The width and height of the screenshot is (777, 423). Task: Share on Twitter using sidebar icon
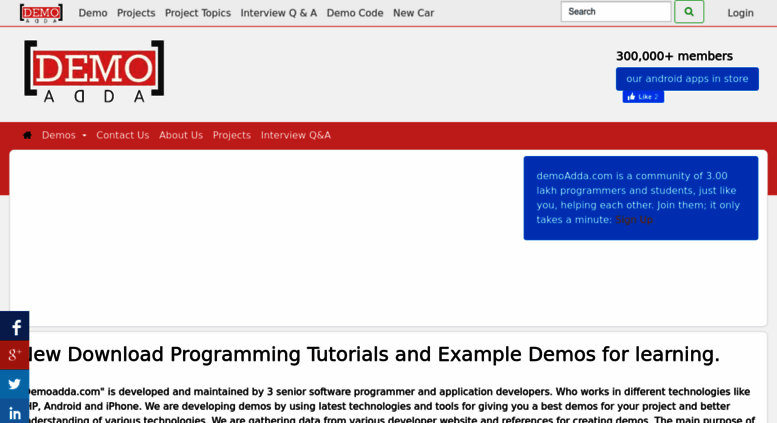tap(14, 384)
